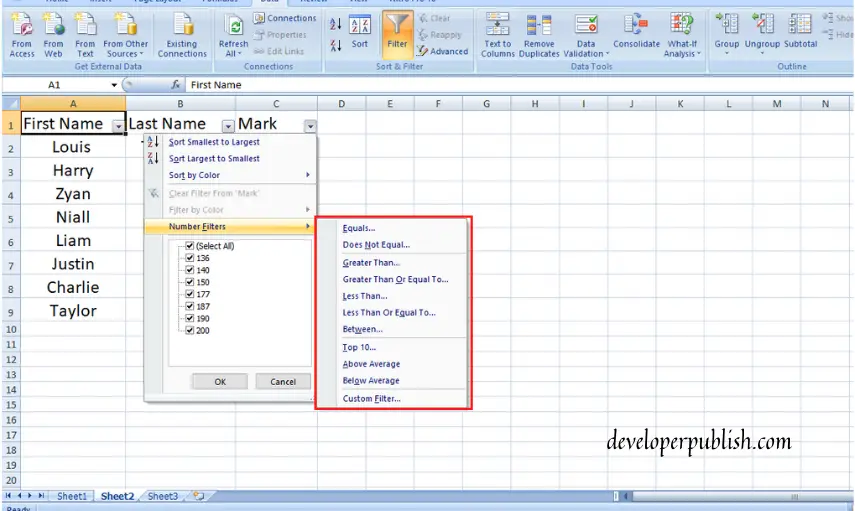Click the Subtotal icon
Image resolution: width=855 pixels, height=511 pixels.
[x=800, y=32]
